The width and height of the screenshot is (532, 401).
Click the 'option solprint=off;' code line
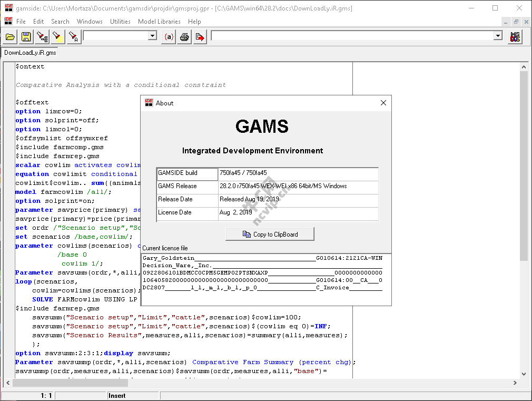click(57, 120)
